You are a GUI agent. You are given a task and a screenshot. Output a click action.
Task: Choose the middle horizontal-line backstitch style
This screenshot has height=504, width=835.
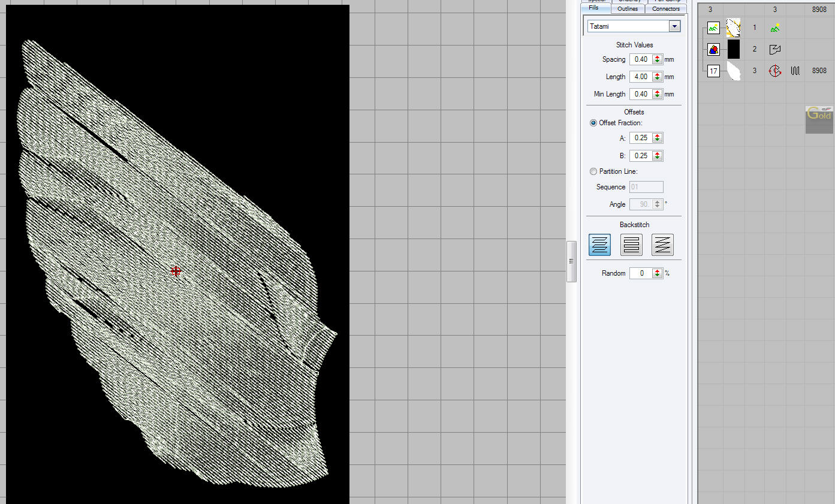[x=631, y=245]
